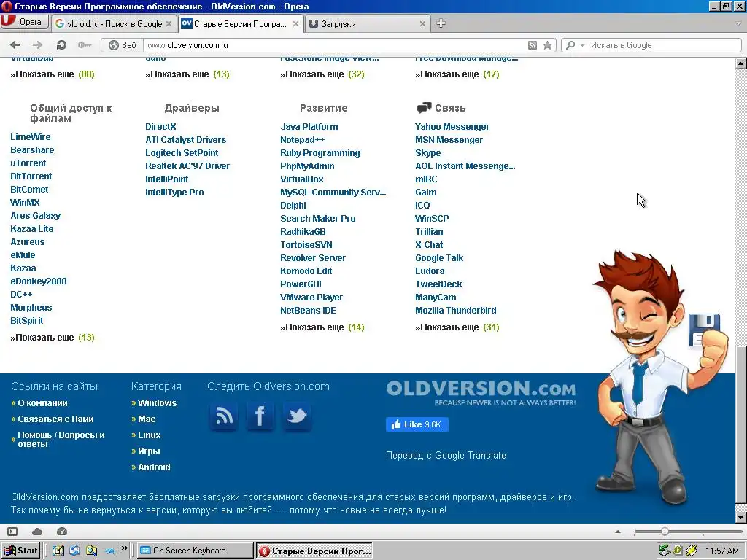Open the Realtek AC'97 Driver link

tap(187, 166)
